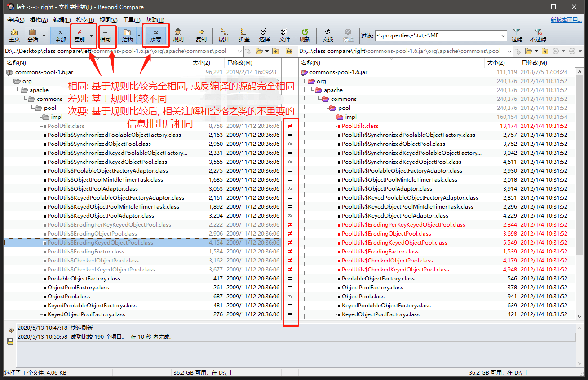
Task: Click 展开 to expand all folders
Action: tap(224, 35)
